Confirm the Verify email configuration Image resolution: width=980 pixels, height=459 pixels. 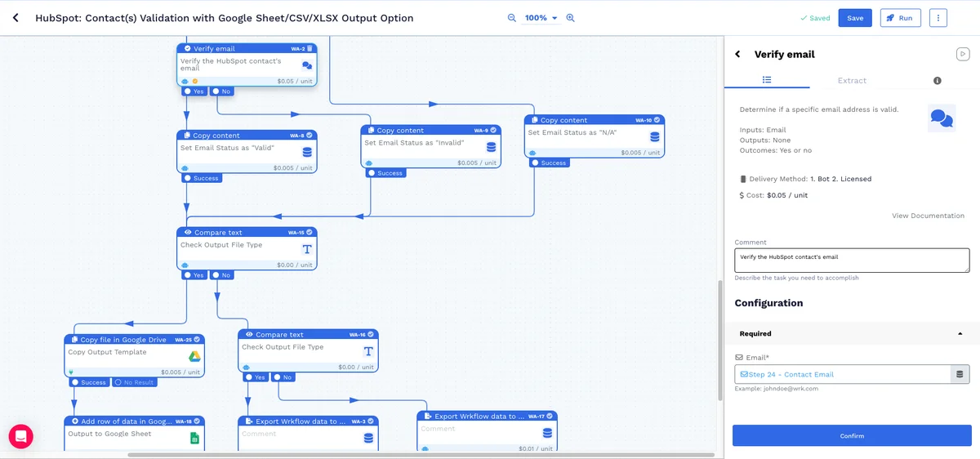[852, 435]
